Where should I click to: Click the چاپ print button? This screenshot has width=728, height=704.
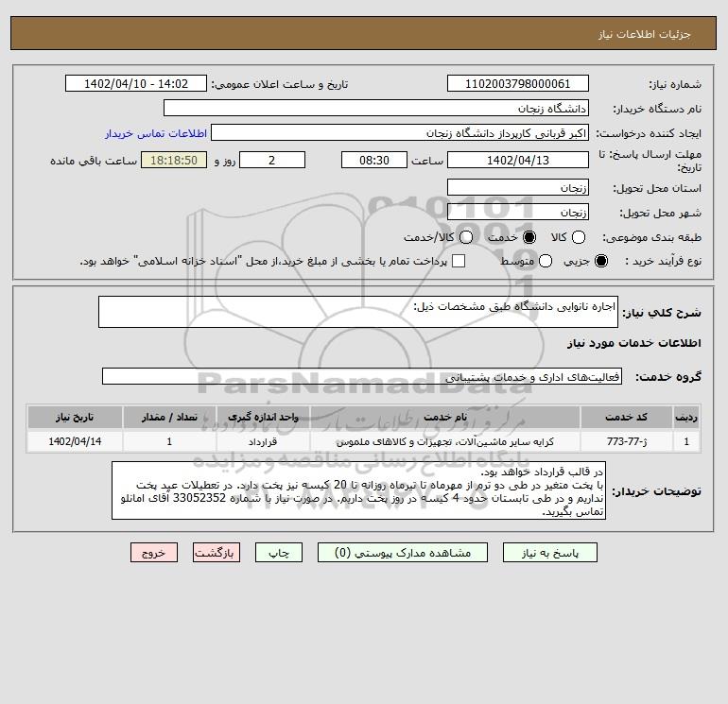[x=279, y=553]
